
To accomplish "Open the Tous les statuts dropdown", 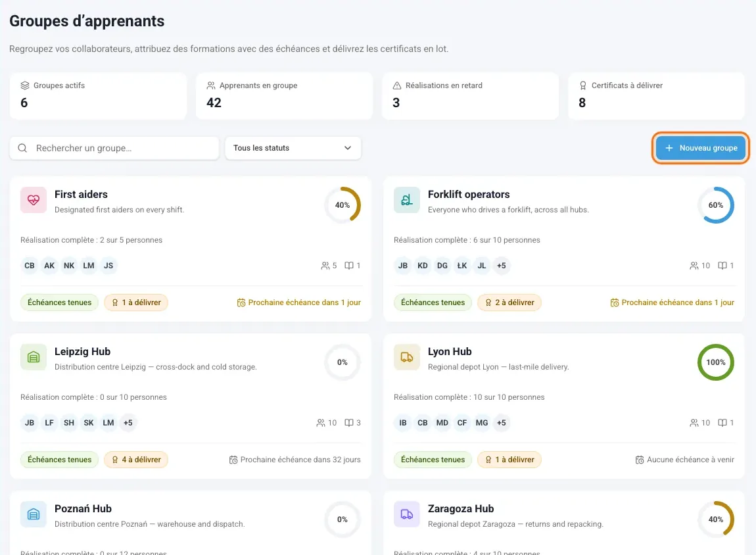I will [293, 148].
